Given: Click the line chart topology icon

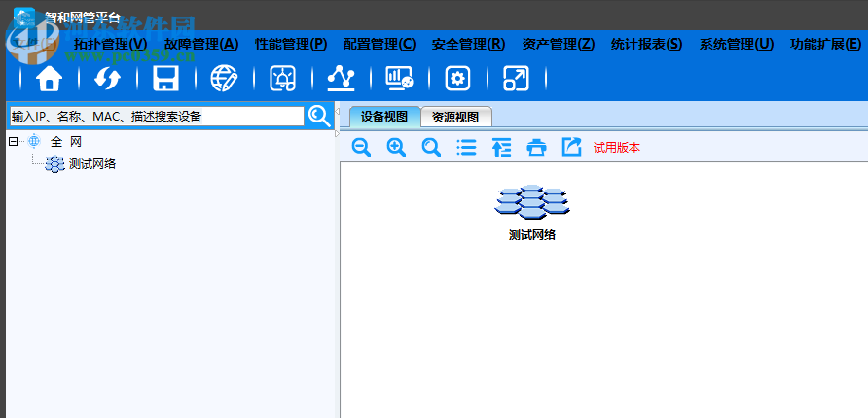Looking at the screenshot, I should tap(341, 79).
